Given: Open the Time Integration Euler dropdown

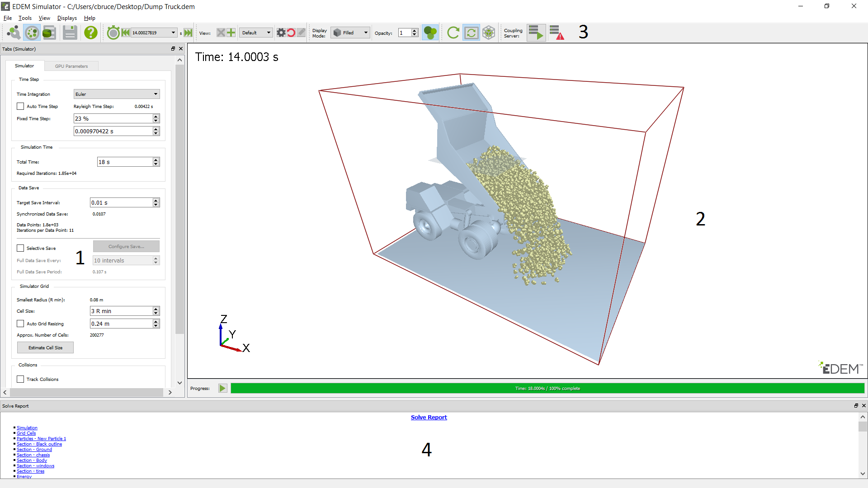Looking at the screenshot, I should (x=117, y=94).
